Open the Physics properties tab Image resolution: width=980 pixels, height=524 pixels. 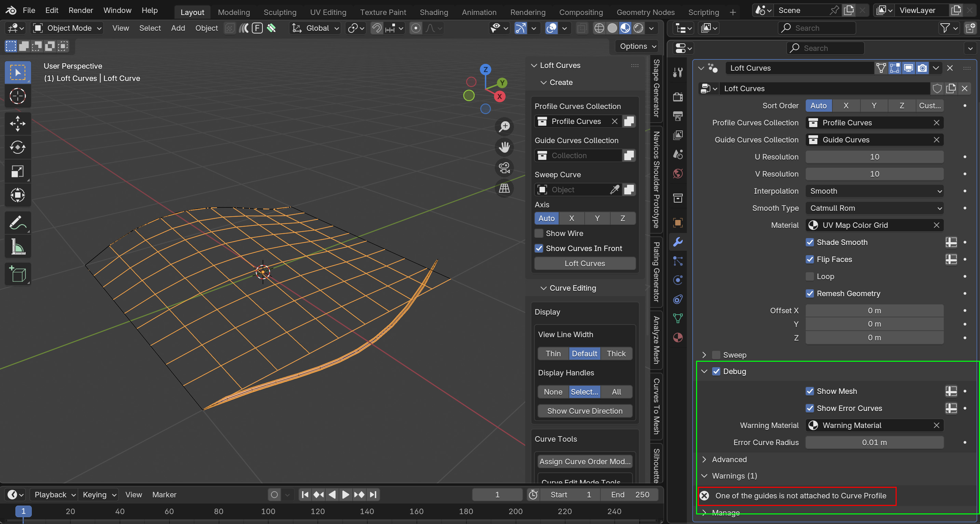678,280
